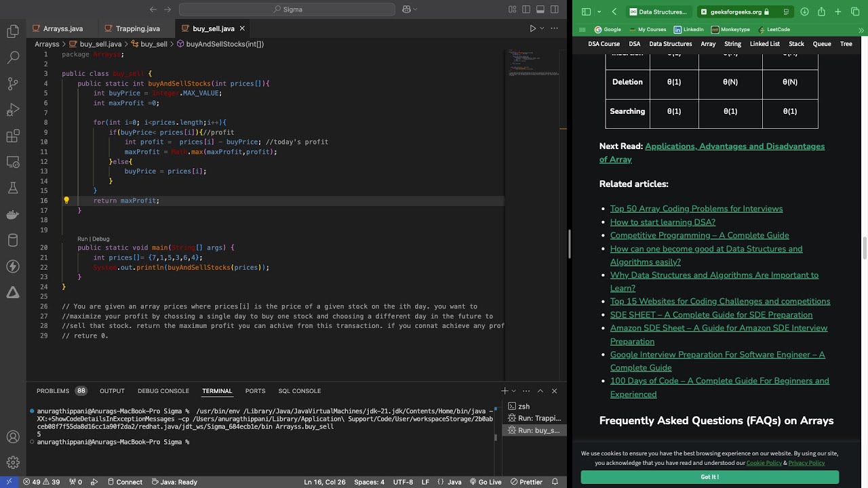
Task: Open the Copilot chat dropdown in the title bar
Action: click(415, 9)
